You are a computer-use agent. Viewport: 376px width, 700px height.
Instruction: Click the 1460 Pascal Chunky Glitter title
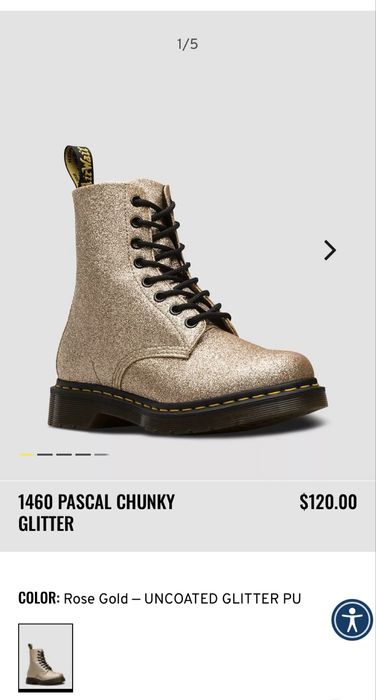click(96, 512)
